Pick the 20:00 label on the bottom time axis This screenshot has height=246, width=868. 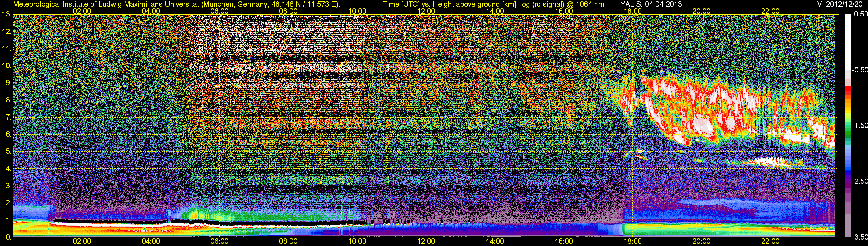coord(702,241)
